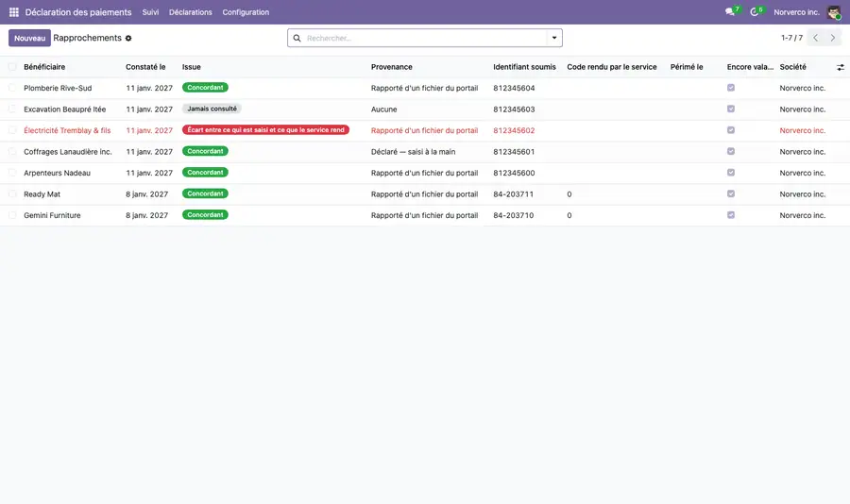The image size is (850, 504).
Task: Open optional columns adjust icon
Action: pyautogui.click(x=841, y=67)
